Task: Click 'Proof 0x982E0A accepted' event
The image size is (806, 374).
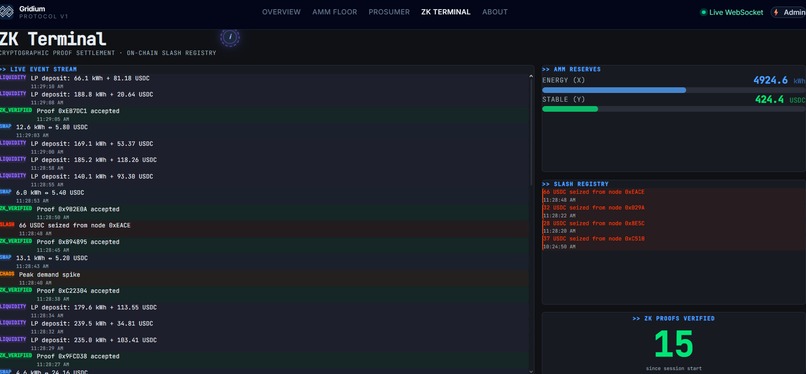Action: pos(78,210)
